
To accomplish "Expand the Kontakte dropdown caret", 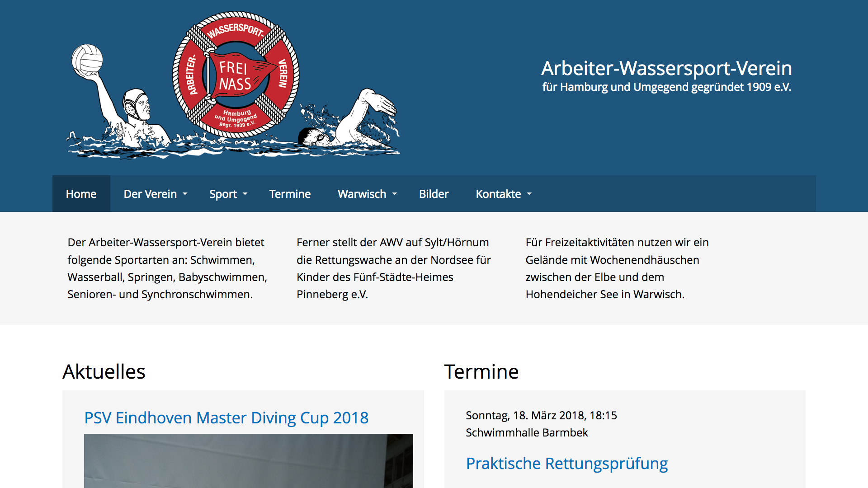I will 529,194.
